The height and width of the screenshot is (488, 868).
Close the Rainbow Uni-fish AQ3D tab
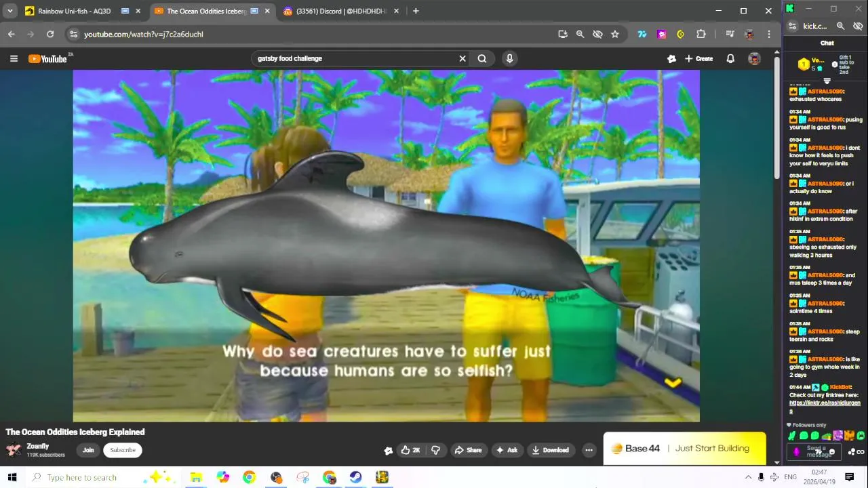coord(138,11)
